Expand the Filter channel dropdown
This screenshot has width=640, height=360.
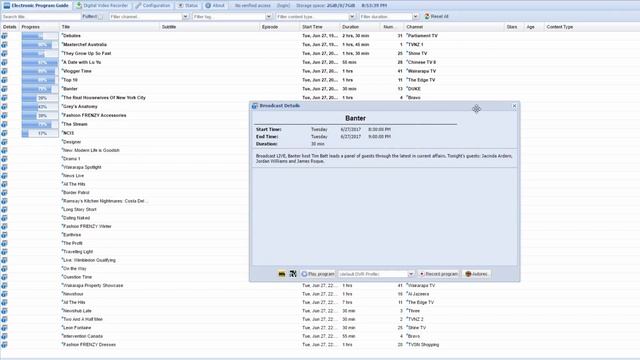(x=185, y=17)
